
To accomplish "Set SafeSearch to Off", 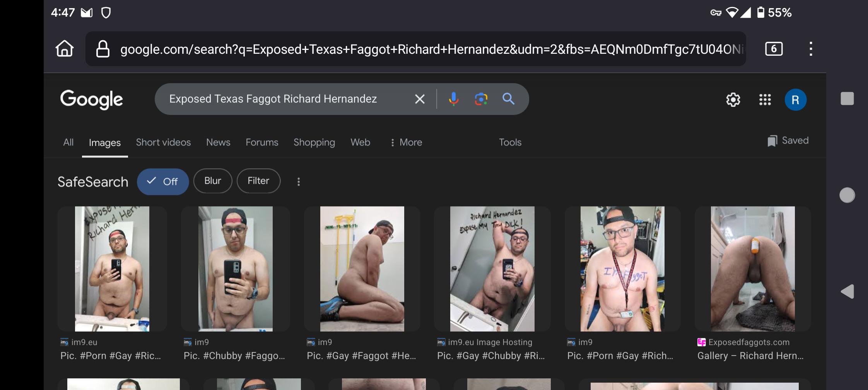I will 163,181.
